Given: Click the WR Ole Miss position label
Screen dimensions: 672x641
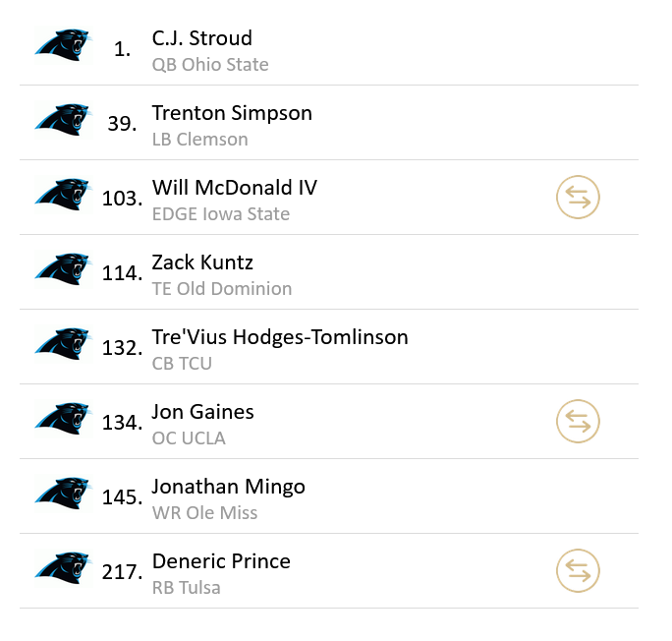Looking at the screenshot, I should click(204, 513).
